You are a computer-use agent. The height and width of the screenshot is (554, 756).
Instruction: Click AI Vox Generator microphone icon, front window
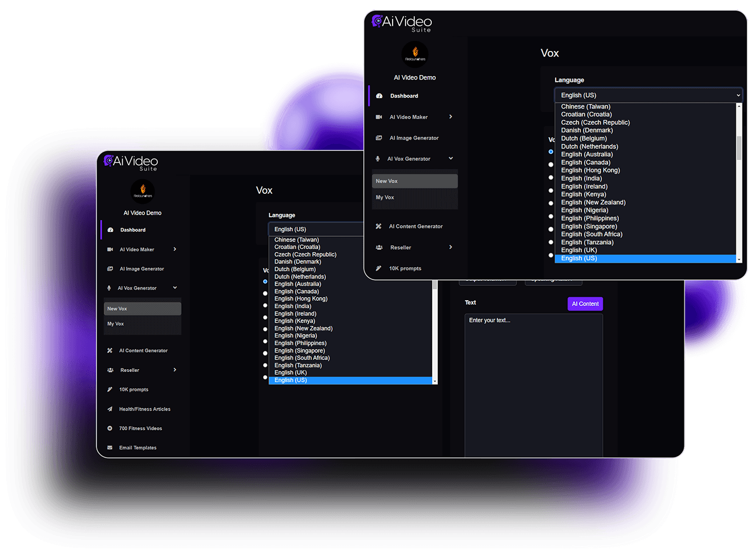point(378,159)
